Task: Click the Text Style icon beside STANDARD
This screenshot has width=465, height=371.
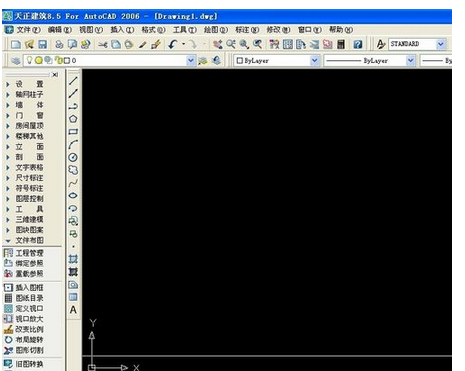Action: (381, 44)
